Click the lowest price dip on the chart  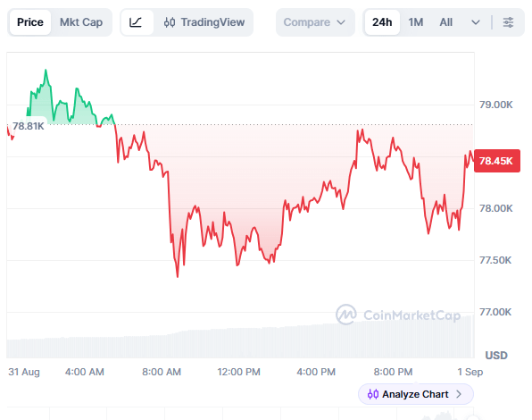(x=178, y=276)
